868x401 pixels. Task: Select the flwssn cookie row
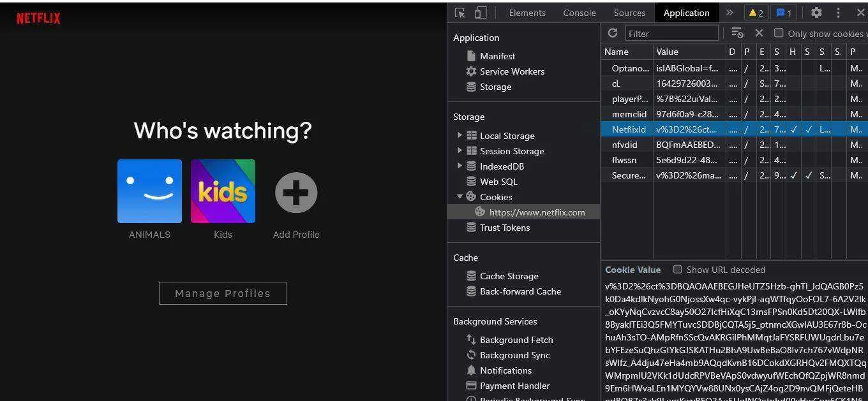point(734,160)
